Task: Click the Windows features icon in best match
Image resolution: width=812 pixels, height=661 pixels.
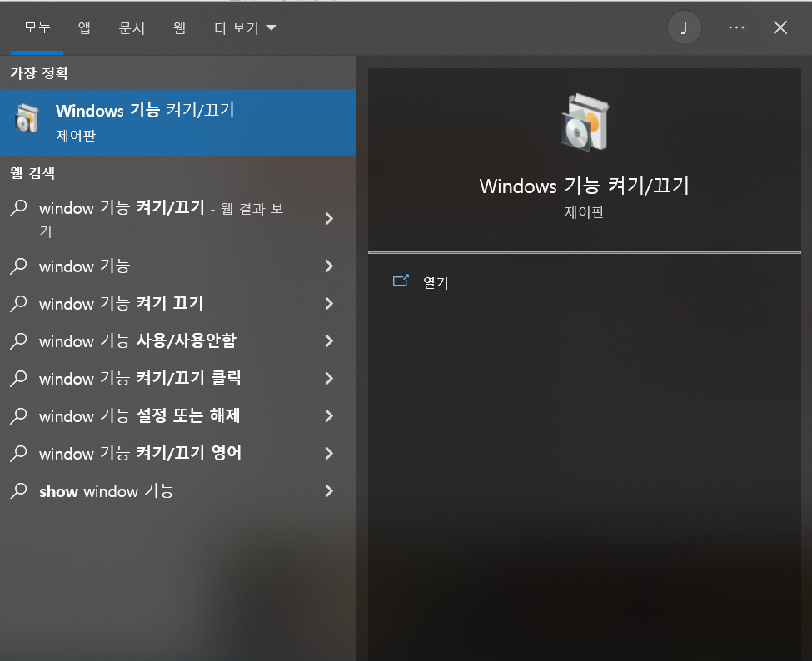Action: (27, 118)
